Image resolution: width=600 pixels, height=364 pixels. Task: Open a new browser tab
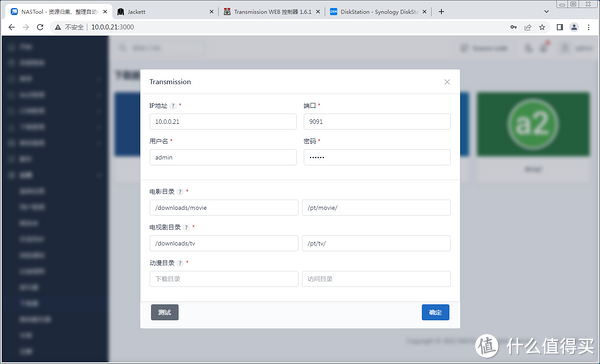coord(441,12)
